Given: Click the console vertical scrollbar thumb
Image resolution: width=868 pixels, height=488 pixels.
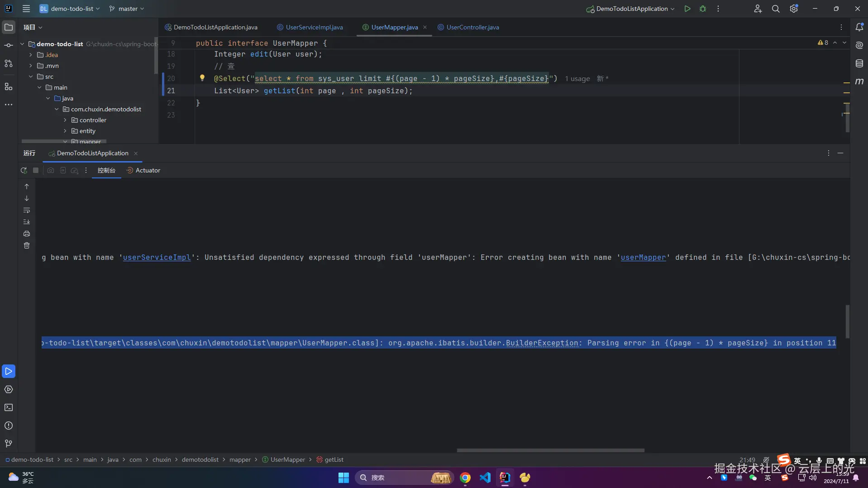Looking at the screenshot, I should (848, 321).
